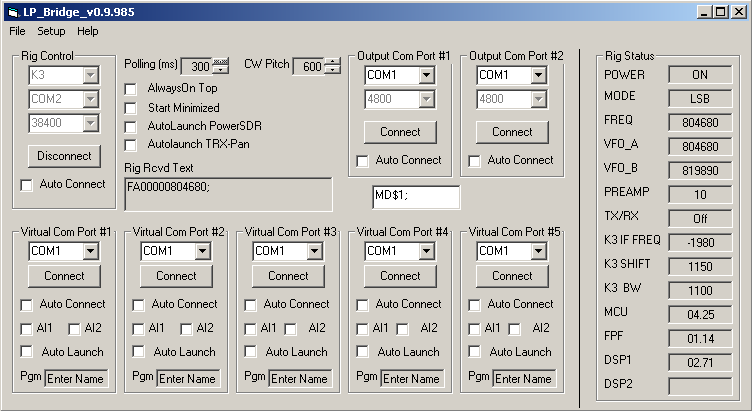Close the LP_Bridge window

739,12
